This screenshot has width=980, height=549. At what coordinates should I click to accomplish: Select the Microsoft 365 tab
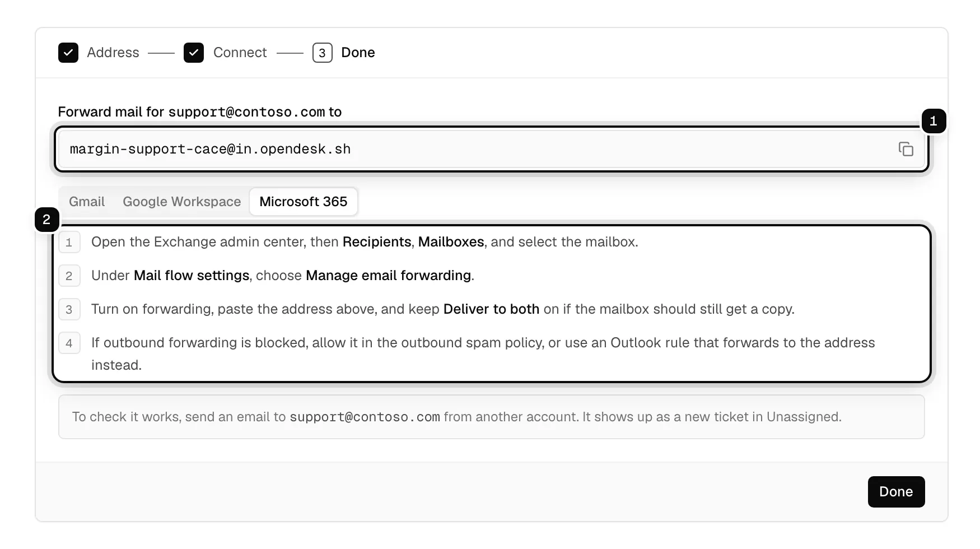(304, 202)
